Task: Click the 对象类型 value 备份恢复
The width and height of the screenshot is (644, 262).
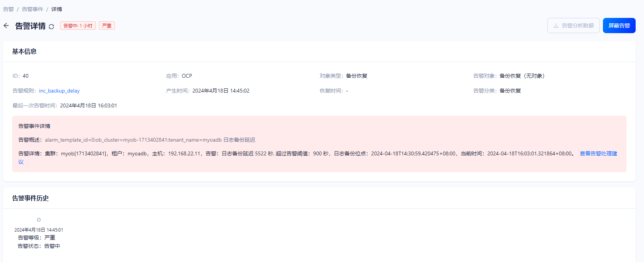Action: 356,76
